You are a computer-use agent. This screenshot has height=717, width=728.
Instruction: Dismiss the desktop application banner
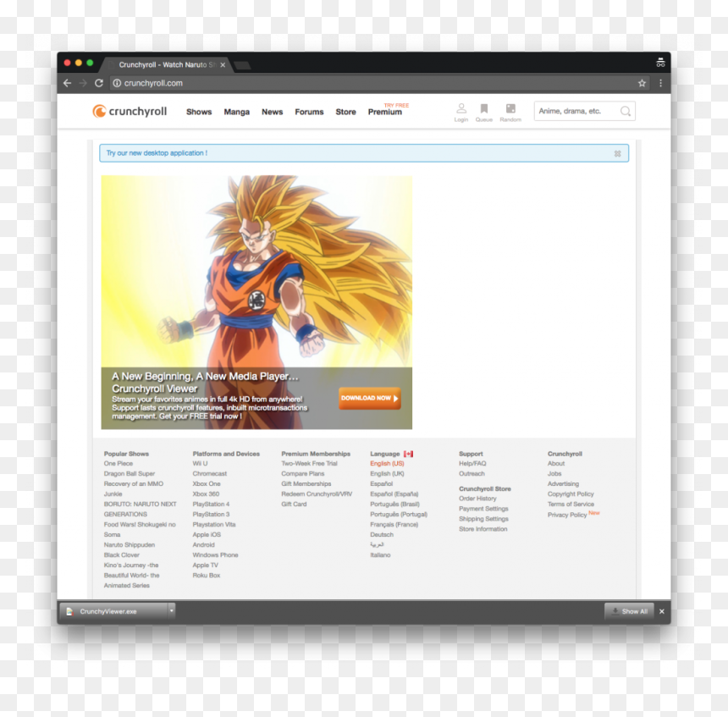(x=617, y=153)
